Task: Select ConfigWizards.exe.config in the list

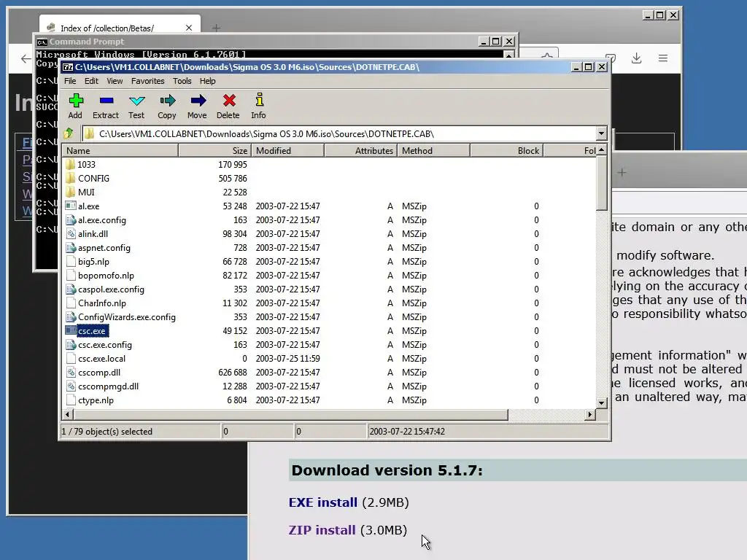Action: click(x=127, y=316)
